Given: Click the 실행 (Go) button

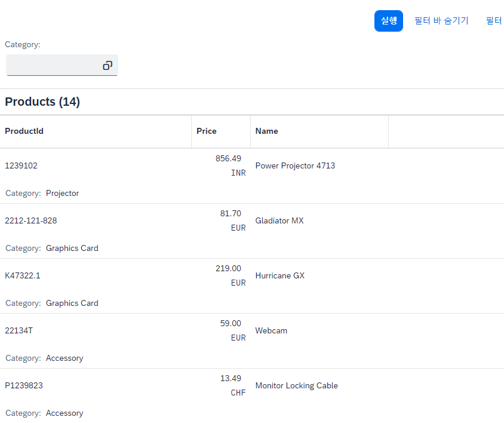Looking at the screenshot, I should [x=388, y=21].
